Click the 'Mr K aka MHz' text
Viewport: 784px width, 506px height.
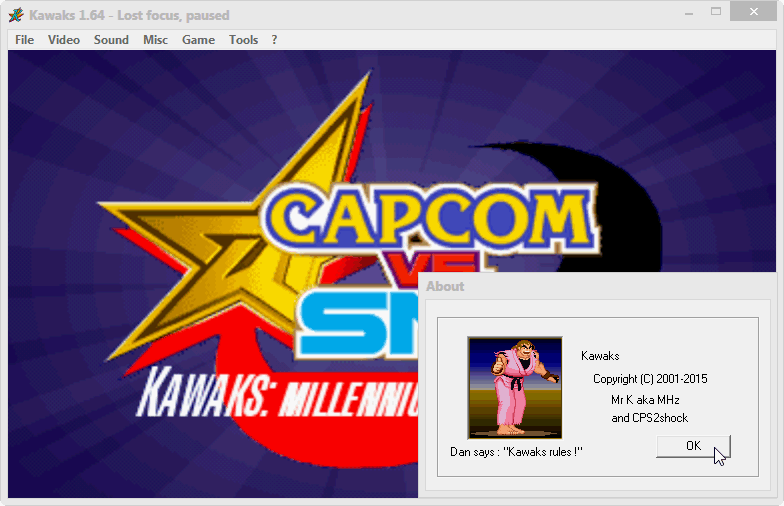click(x=645, y=400)
